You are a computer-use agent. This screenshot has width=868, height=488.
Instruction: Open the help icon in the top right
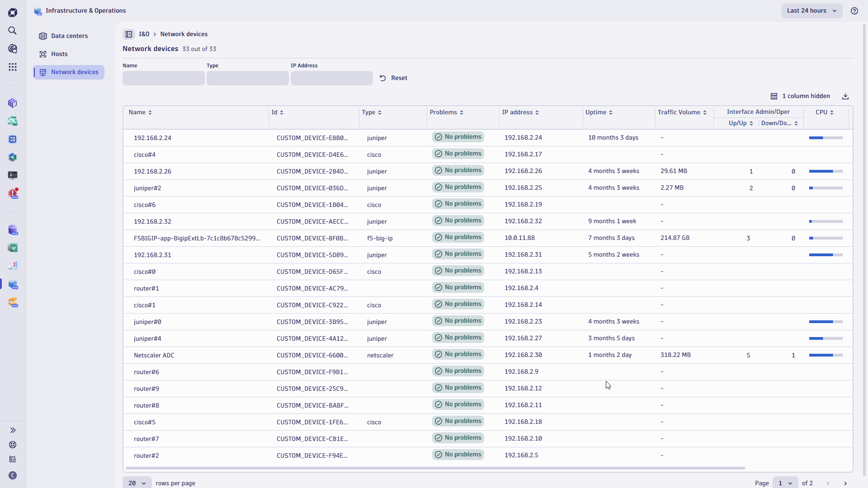click(854, 11)
